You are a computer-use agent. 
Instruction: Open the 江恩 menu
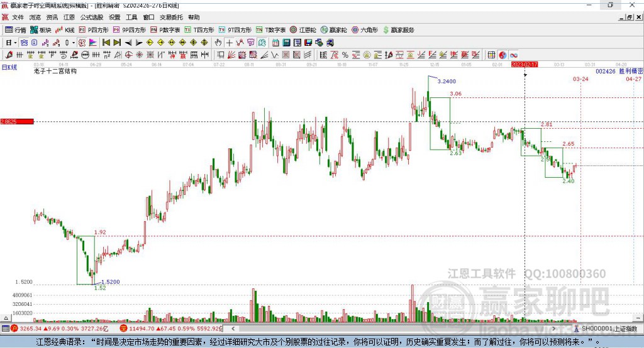point(69,17)
